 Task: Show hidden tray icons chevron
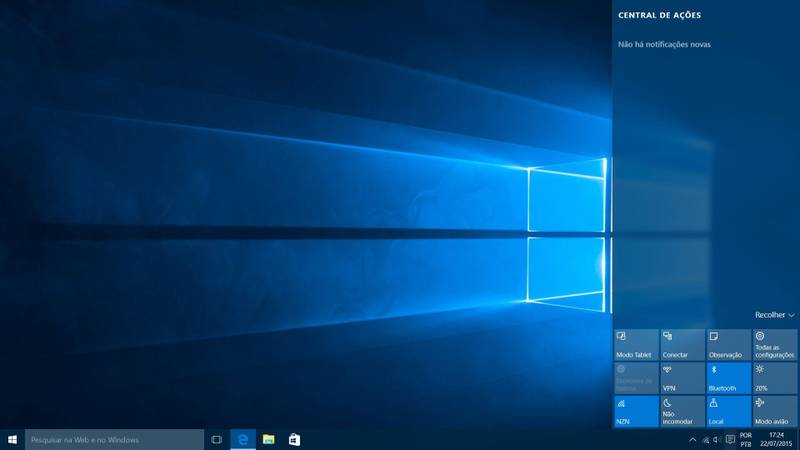click(x=692, y=440)
